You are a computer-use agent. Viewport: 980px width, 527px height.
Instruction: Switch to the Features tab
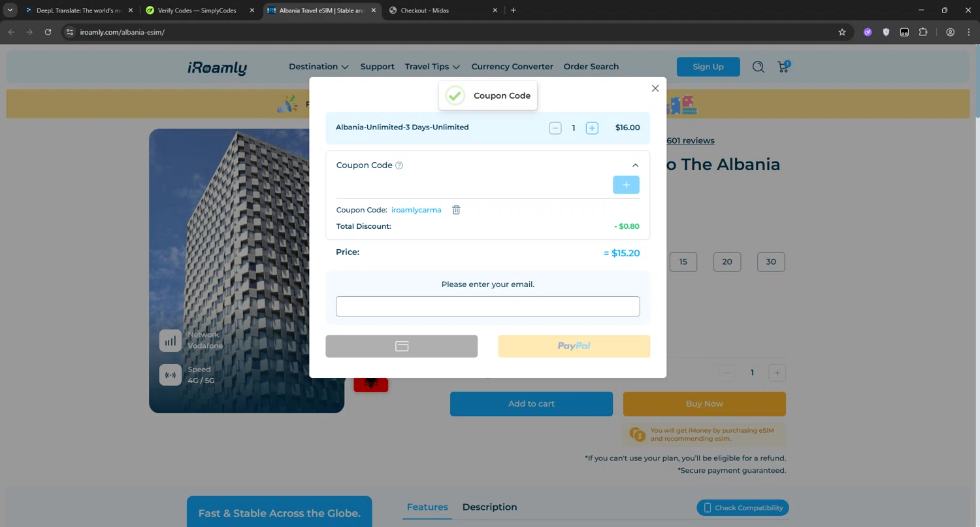(x=427, y=507)
